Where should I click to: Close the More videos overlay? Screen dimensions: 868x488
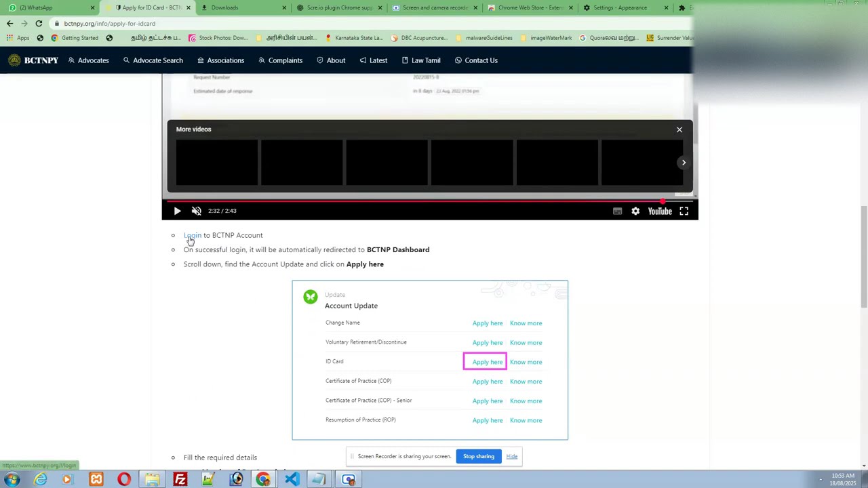pos(679,129)
